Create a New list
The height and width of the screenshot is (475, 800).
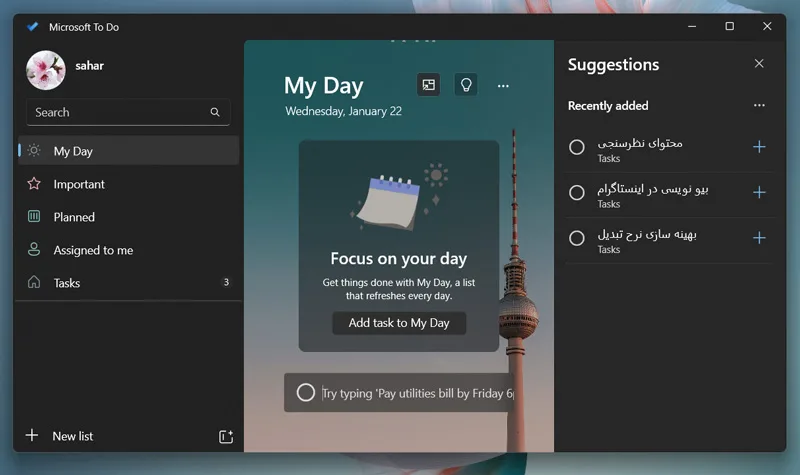tap(60, 436)
